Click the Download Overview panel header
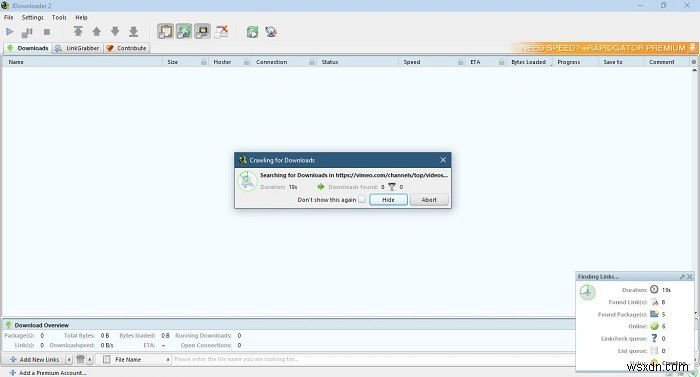The image size is (700, 377). coord(288,325)
